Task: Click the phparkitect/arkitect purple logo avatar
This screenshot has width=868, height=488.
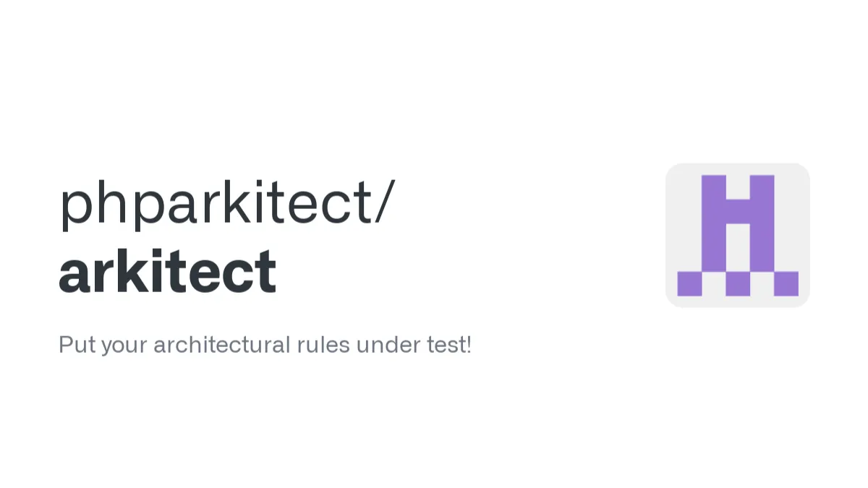Action: coord(737,235)
